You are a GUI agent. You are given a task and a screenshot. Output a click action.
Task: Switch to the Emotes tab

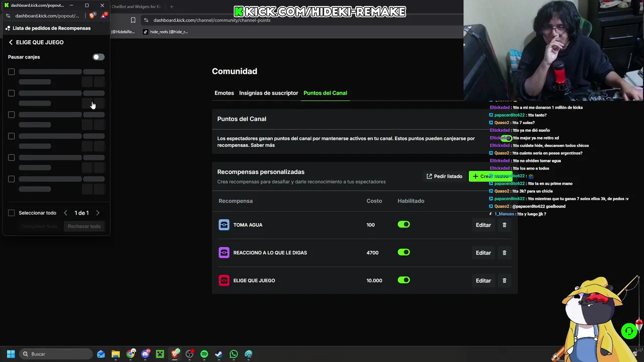pyautogui.click(x=224, y=93)
